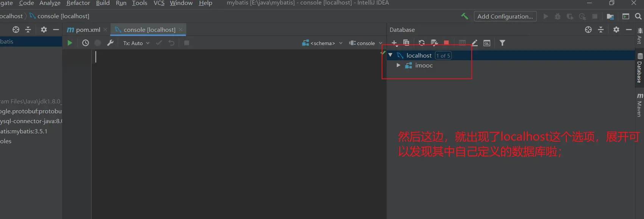Click the console Rollback arrow
This screenshot has height=219, width=644.
[x=172, y=43]
